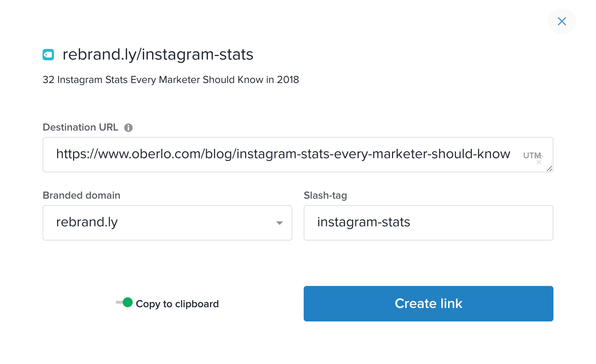Close the link creation dialog
The image size is (596, 364).
point(562,21)
